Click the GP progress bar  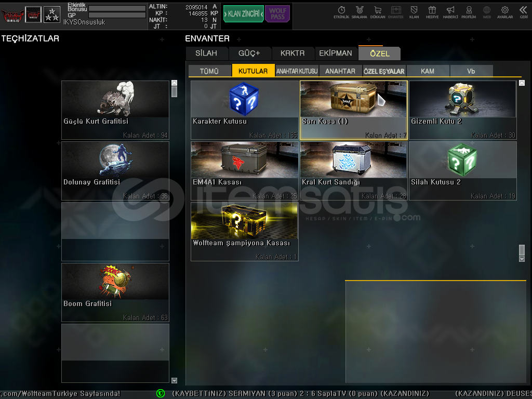(x=117, y=15)
